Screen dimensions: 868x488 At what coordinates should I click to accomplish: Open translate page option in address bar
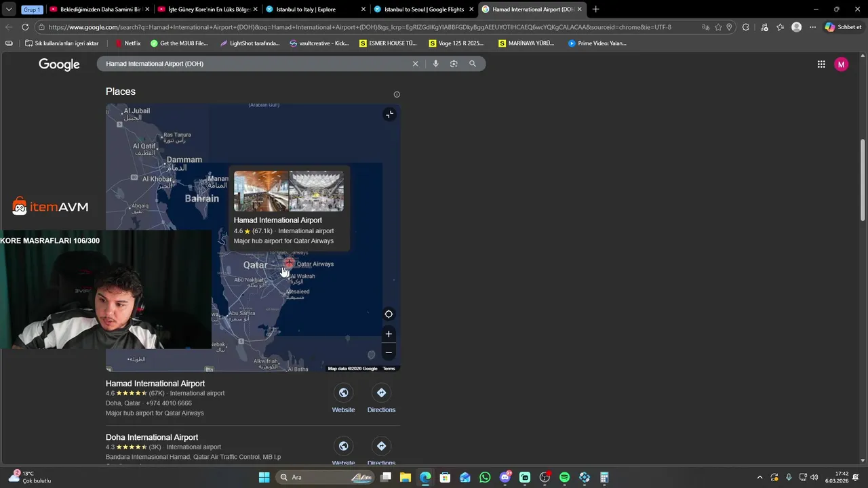[706, 27]
